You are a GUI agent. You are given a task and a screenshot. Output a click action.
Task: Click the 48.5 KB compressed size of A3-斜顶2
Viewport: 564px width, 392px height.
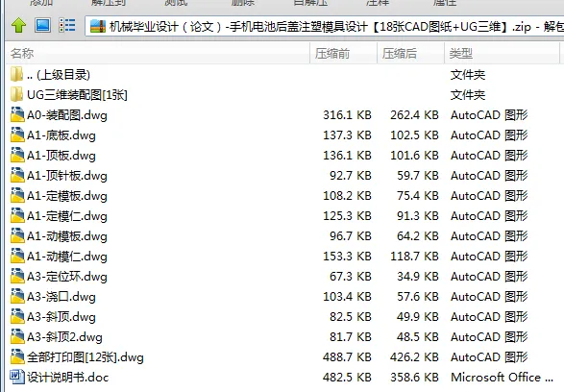(418, 336)
